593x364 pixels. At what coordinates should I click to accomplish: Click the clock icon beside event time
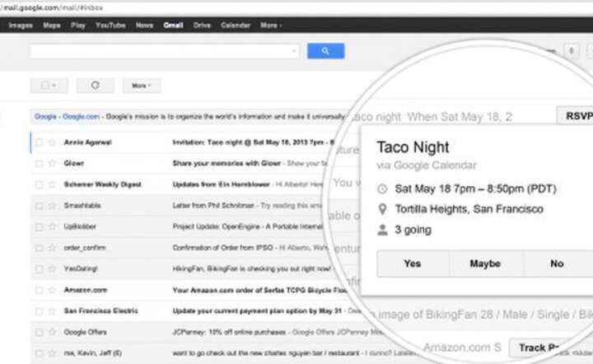tap(382, 189)
